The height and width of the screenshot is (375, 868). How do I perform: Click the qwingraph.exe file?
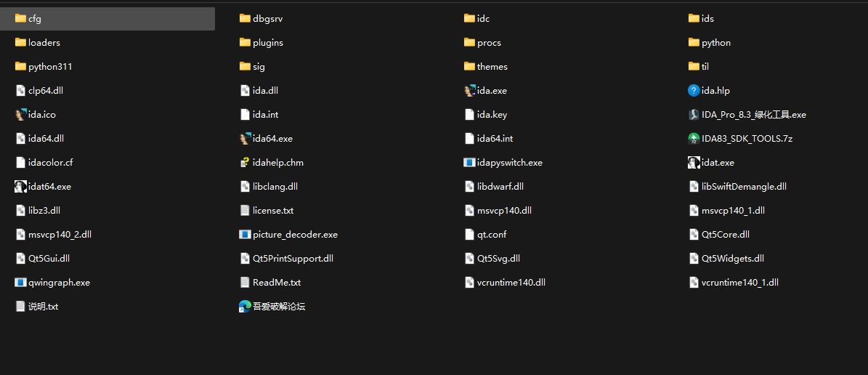tap(52, 283)
